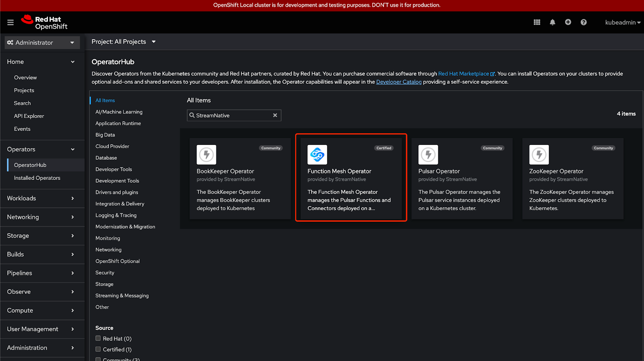Follow the Red Hat Marketplace link

click(x=466, y=74)
